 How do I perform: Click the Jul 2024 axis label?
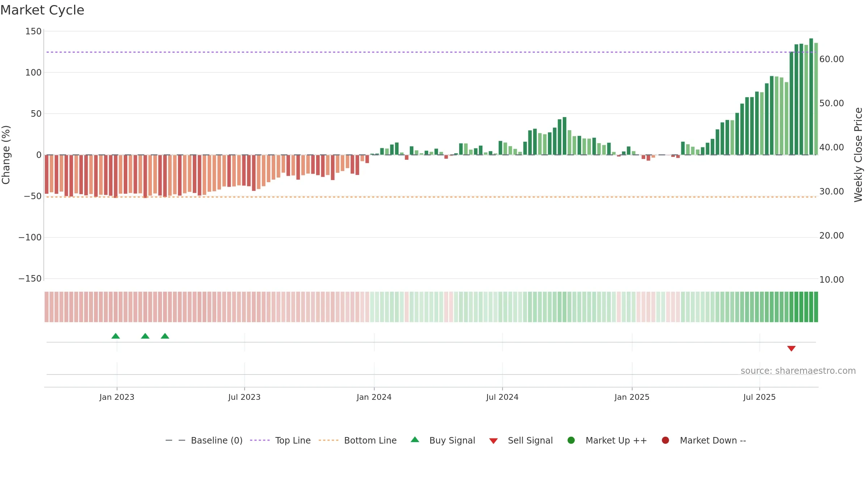click(x=502, y=397)
